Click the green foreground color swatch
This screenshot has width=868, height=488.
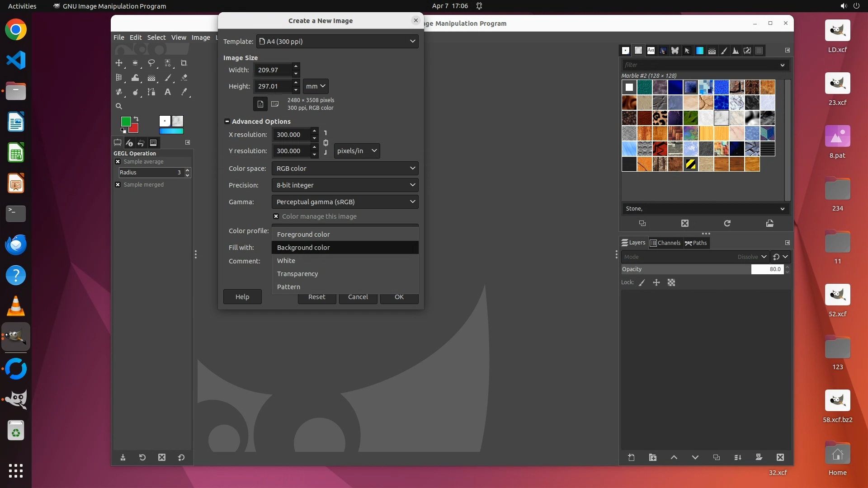(126, 121)
